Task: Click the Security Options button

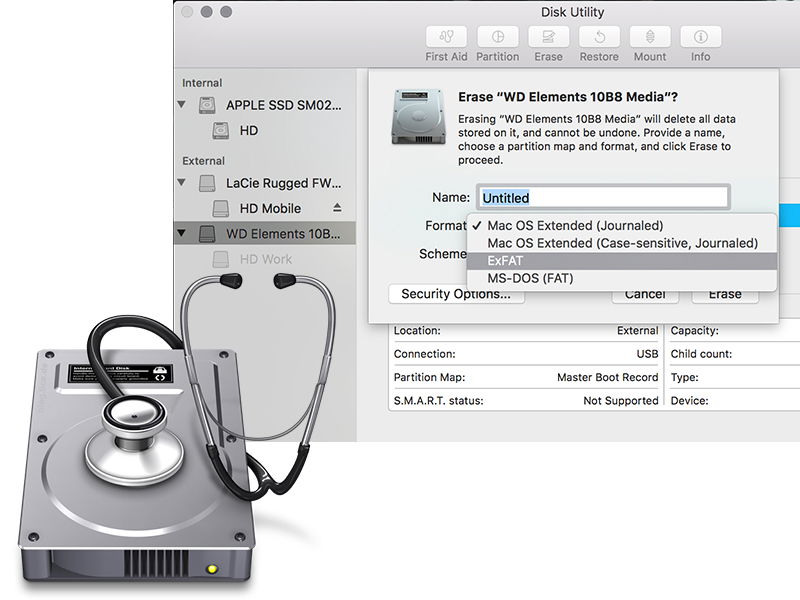Action: click(x=456, y=294)
